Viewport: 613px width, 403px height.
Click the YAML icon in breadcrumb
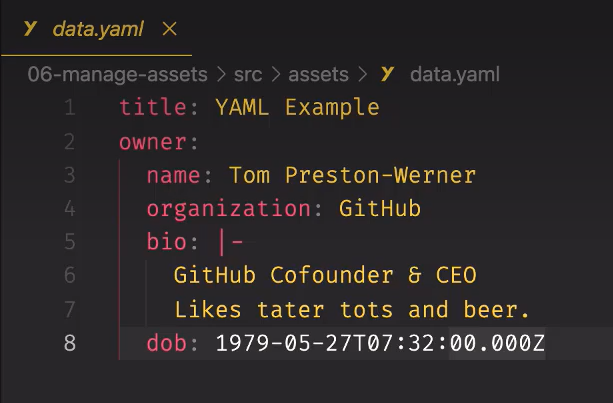click(387, 74)
